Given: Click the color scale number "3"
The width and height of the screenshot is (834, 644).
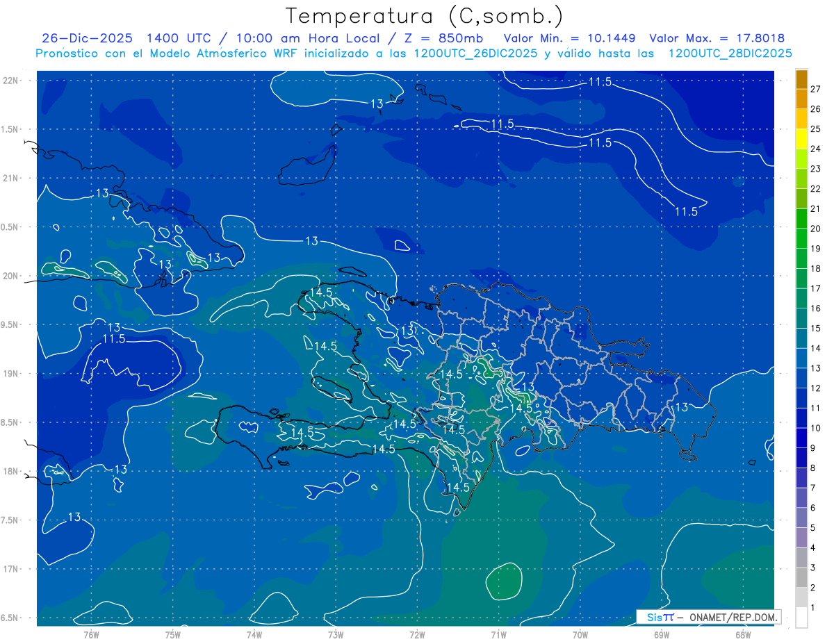Looking at the screenshot, I should (x=813, y=568).
